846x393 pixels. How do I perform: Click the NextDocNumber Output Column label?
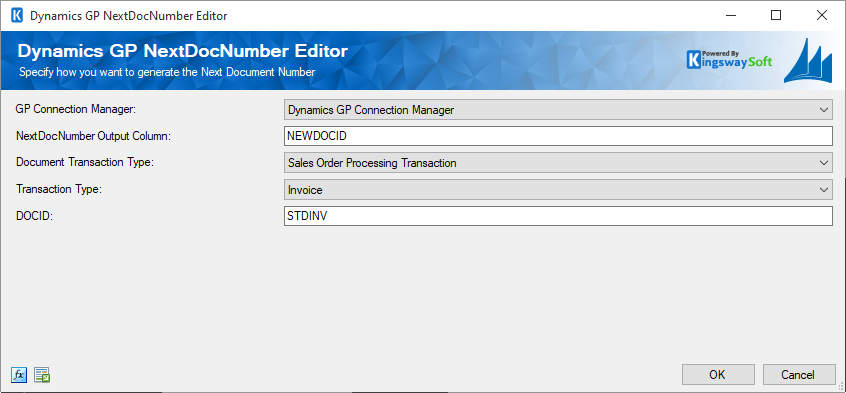tap(93, 136)
